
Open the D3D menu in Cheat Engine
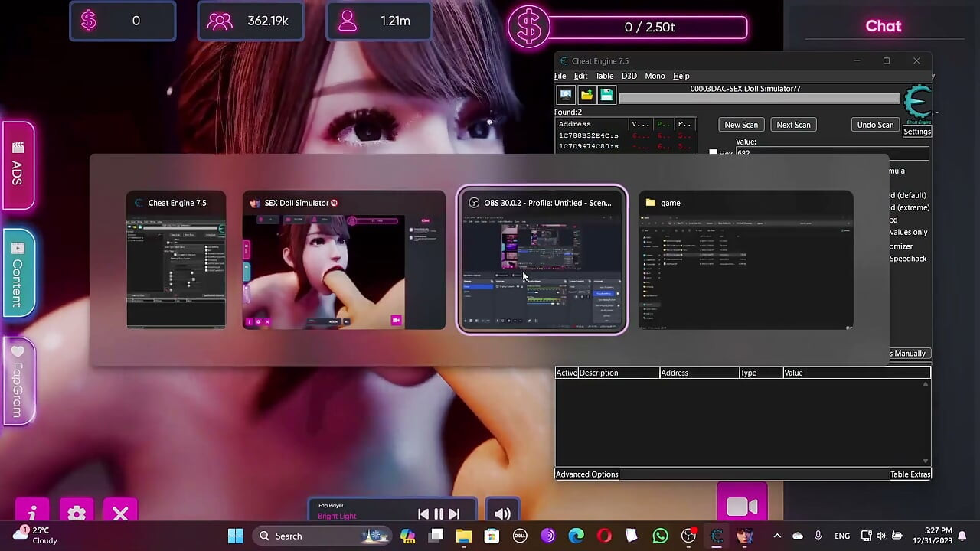coord(629,76)
